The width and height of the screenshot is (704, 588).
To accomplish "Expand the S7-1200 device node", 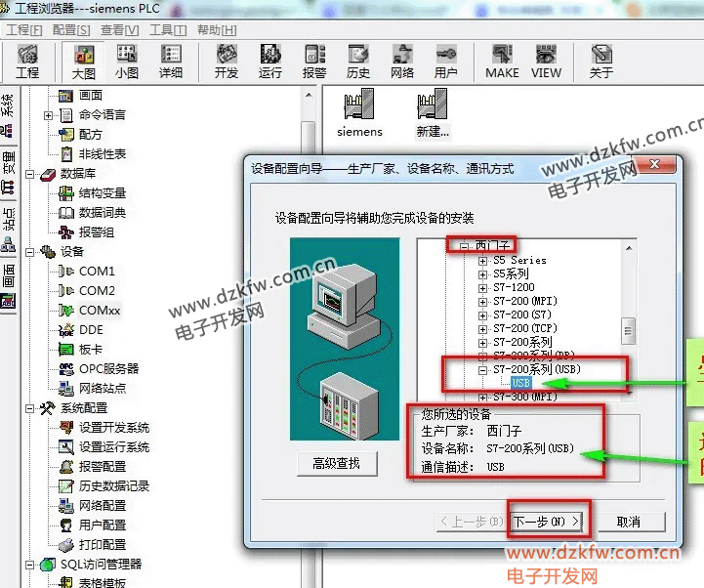I will click(482, 288).
